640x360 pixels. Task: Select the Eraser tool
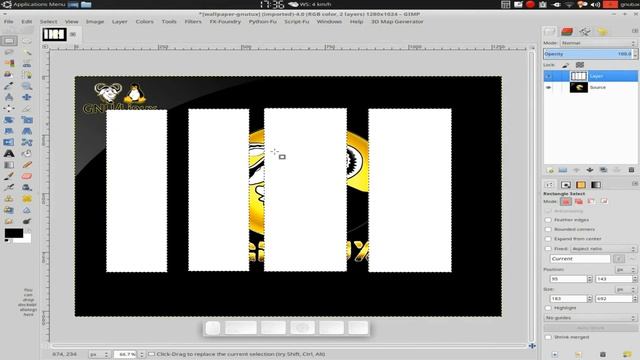pyautogui.click(x=27, y=176)
